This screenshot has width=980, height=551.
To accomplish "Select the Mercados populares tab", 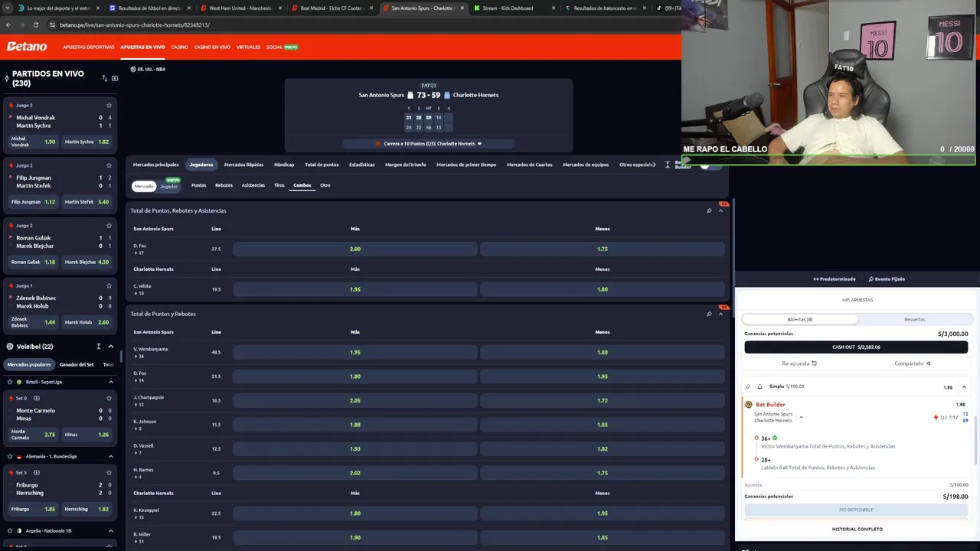I will coord(29,364).
